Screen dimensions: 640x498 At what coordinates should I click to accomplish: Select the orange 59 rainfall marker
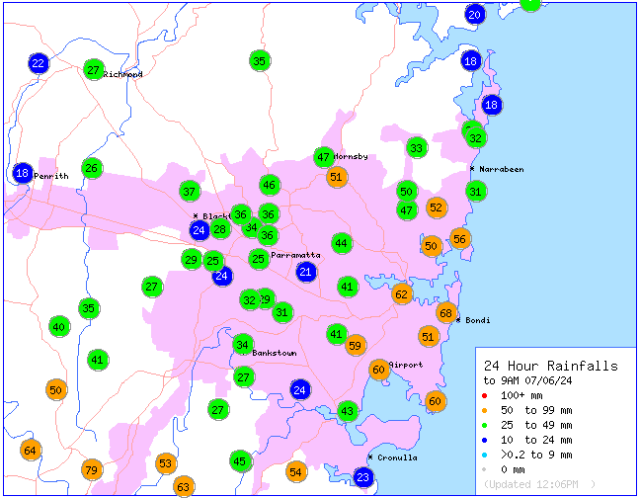click(356, 345)
